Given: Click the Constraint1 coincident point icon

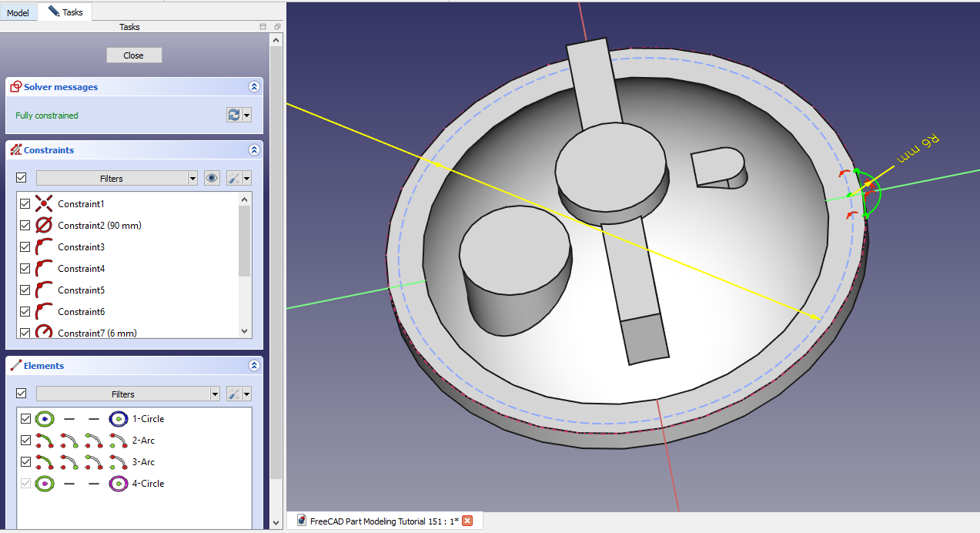Looking at the screenshot, I should (45, 204).
